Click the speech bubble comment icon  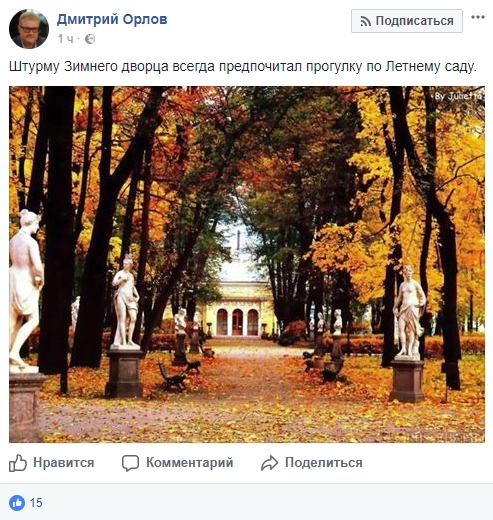click(130, 463)
